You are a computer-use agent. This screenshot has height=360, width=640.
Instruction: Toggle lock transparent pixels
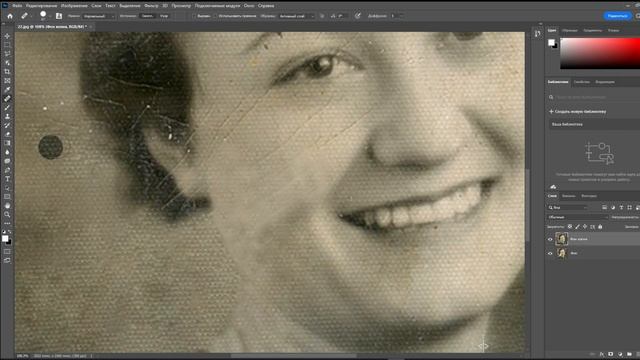[570, 227]
